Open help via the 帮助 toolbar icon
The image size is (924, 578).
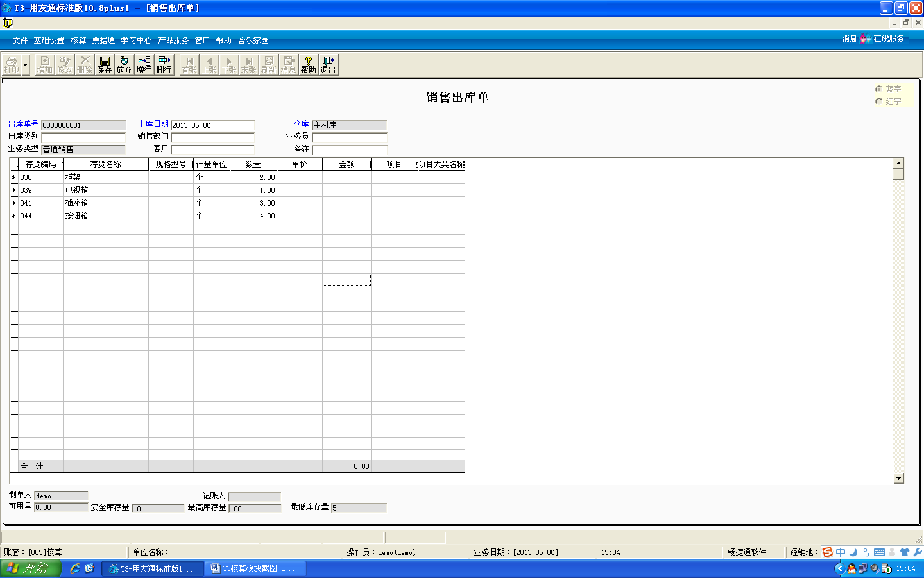pos(308,64)
